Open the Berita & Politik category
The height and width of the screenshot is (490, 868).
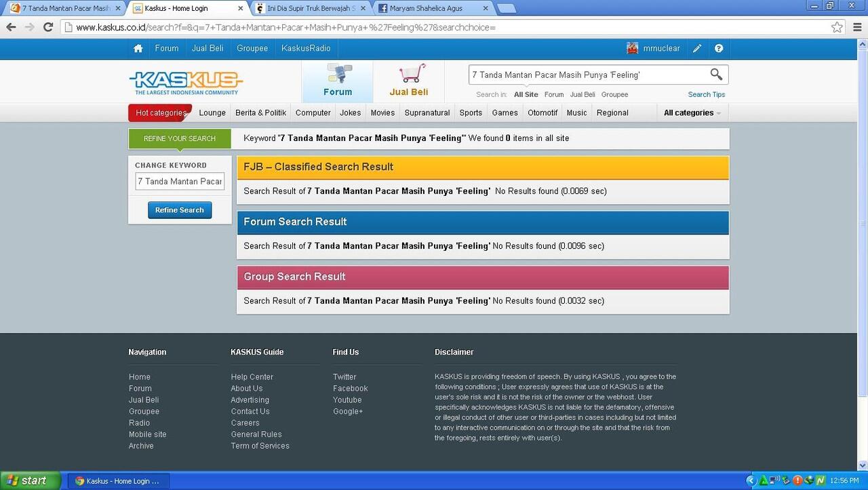click(x=260, y=113)
